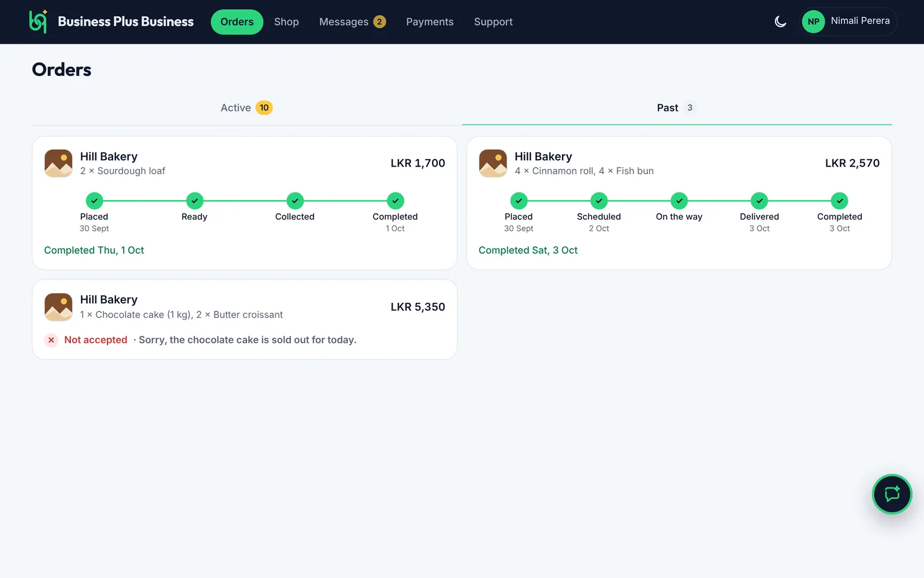Click the Business Plus Business logo icon

pos(38,22)
